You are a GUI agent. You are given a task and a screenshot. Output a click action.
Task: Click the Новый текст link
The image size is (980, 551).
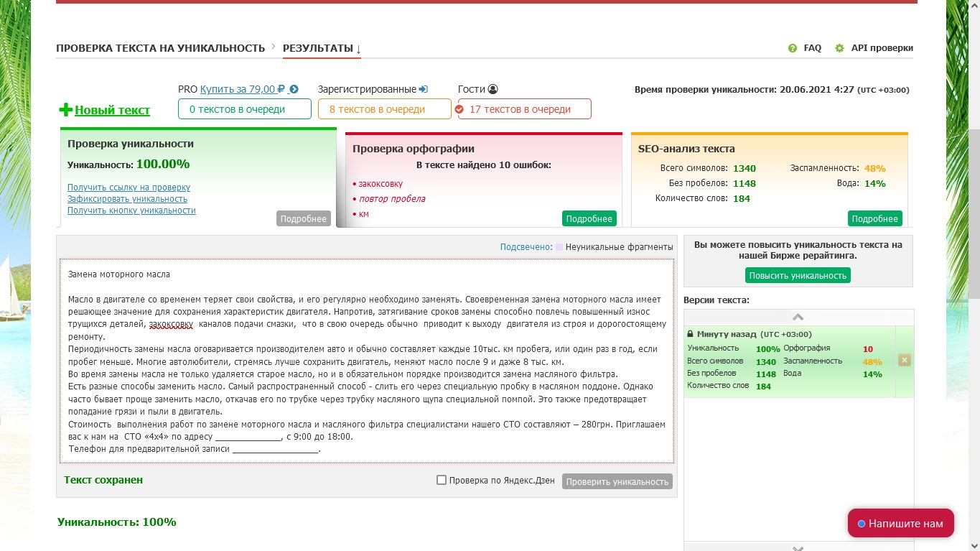(x=113, y=110)
